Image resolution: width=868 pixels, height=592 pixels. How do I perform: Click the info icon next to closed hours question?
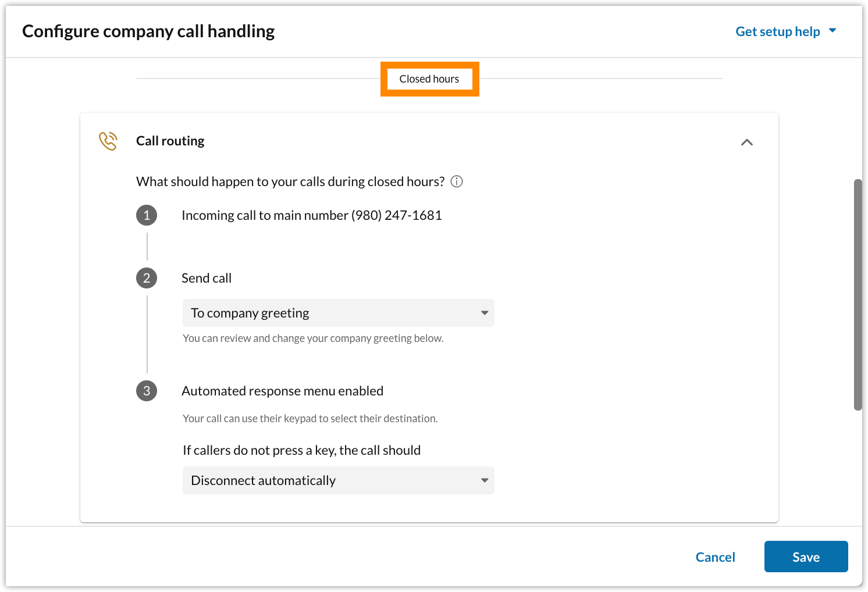click(x=457, y=181)
